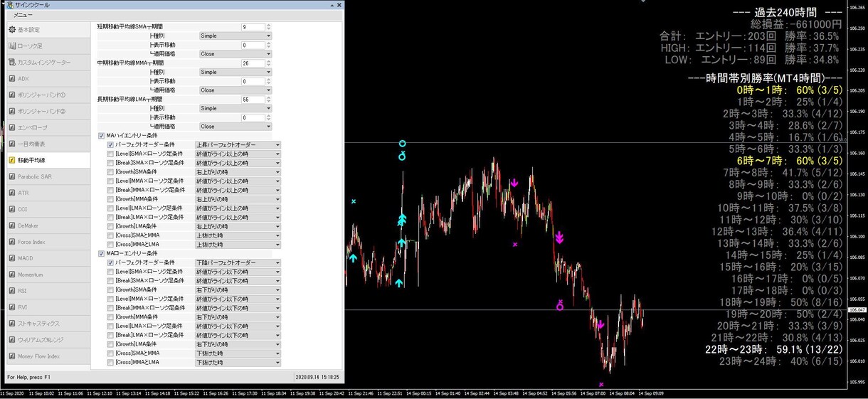The height and width of the screenshot is (399, 868).
Task: Click the Force Index icon
Action: 12,242
